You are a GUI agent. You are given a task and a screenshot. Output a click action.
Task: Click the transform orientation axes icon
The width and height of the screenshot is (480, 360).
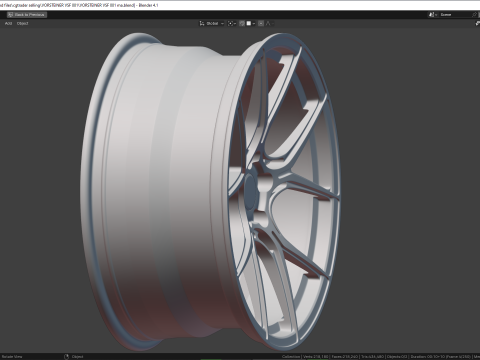click(202, 23)
